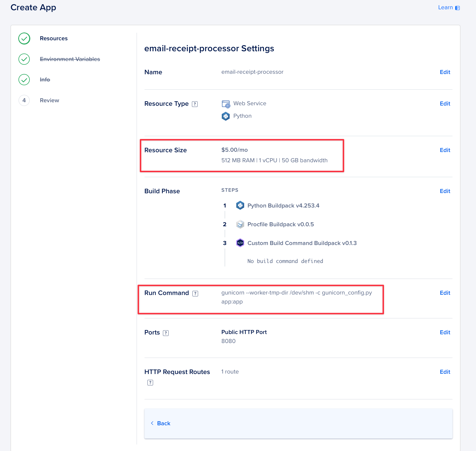Click the step 4 Review circle
This screenshot has height=451, width=476.
(x=24, y=100)
